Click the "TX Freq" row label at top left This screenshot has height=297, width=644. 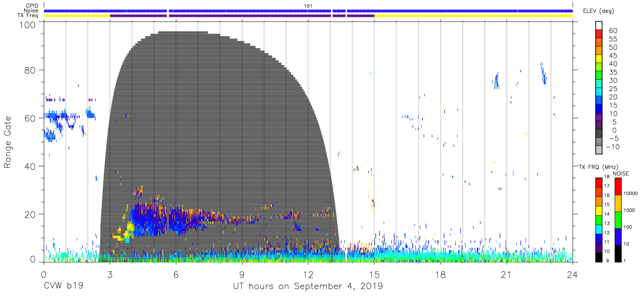[x=29, y=16]
